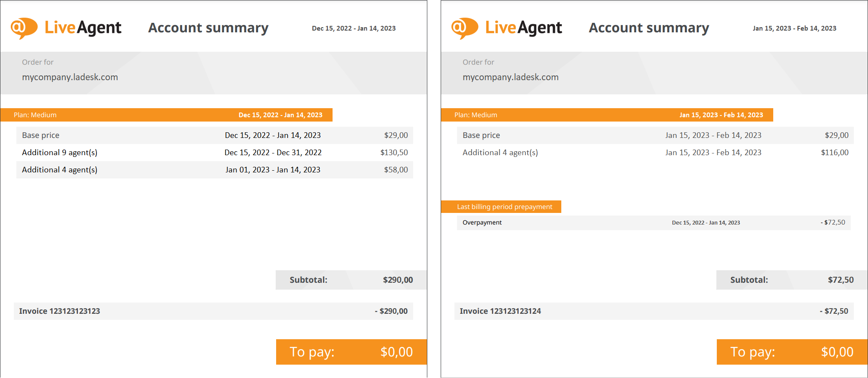Click the $58,00 Additional 4 agent(s) row
This screenshot has height=378, width=868.
215,170
